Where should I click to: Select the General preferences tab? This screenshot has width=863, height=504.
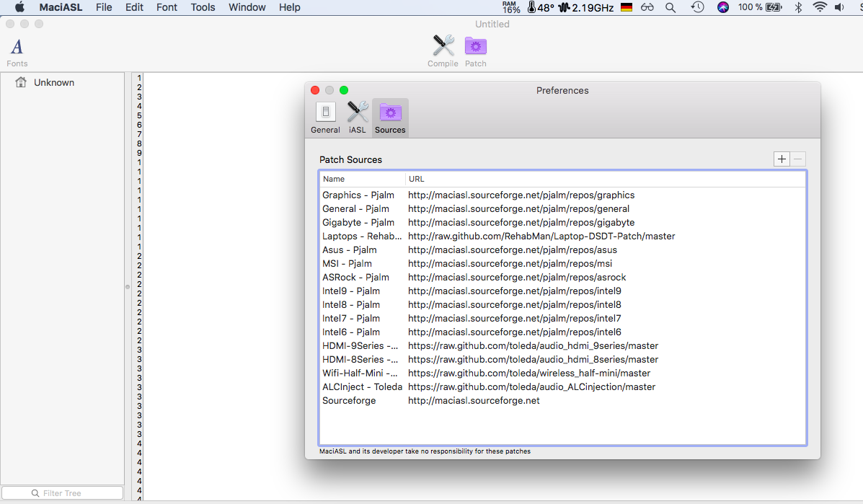coord(325,118)
